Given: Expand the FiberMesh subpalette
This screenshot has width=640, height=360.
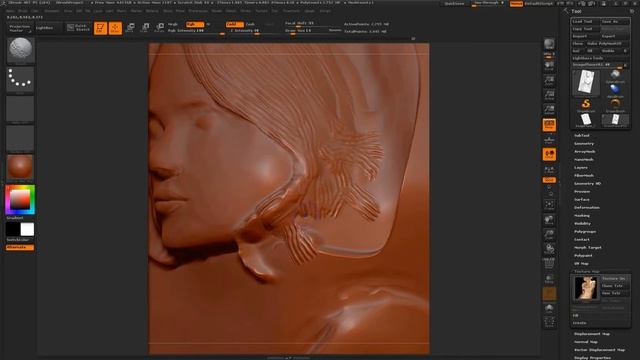Looking at the screenshot, I should click(x=584, y=176).
